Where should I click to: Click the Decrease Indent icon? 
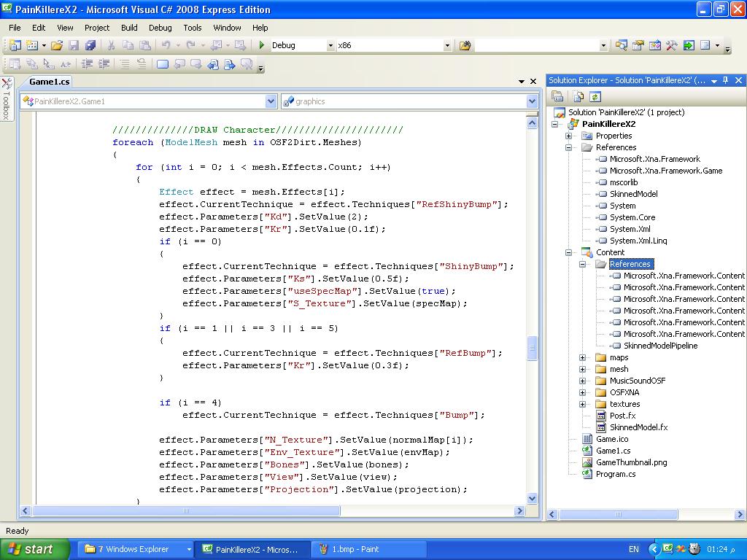click(x=87, y=63)
